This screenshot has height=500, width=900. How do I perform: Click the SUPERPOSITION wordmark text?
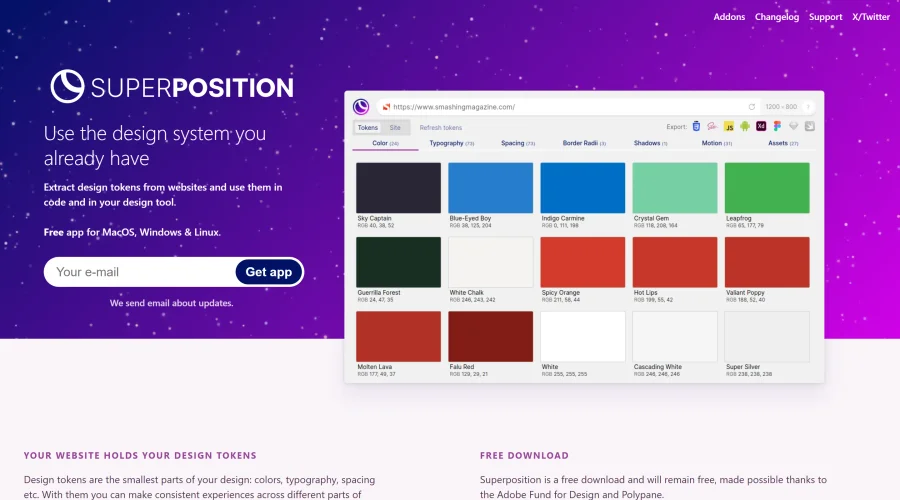click(192, 88)
